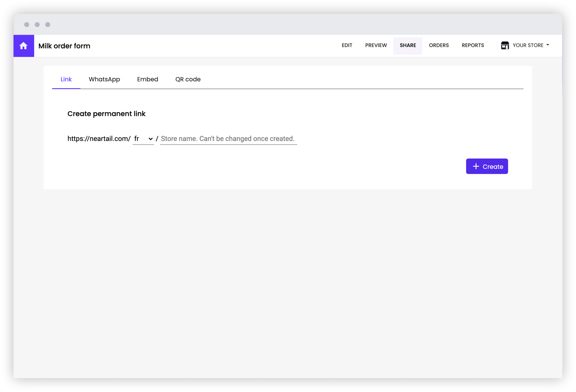Click the middle window control dot
576x392 pixels.
37,25
